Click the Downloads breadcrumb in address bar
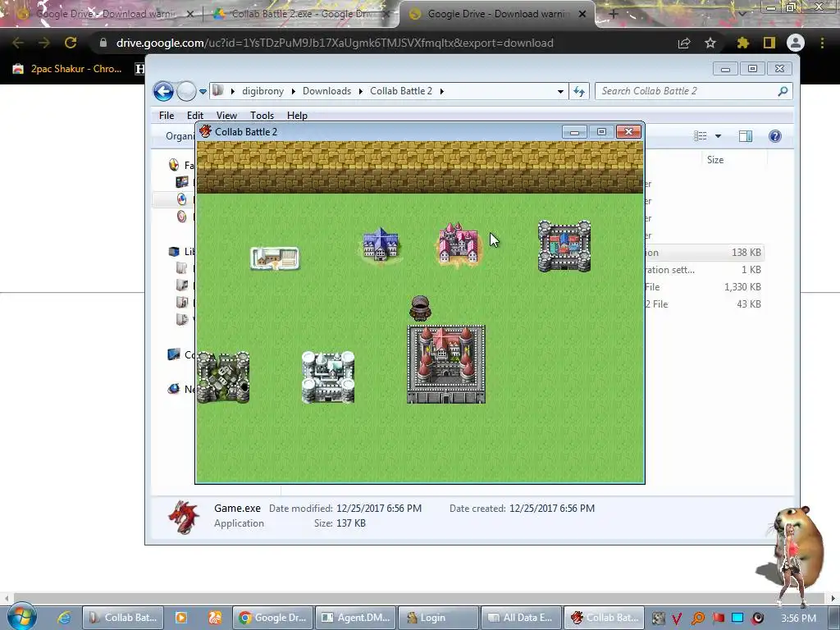This screenshot has height=630, width=840. tap(326, 91)
